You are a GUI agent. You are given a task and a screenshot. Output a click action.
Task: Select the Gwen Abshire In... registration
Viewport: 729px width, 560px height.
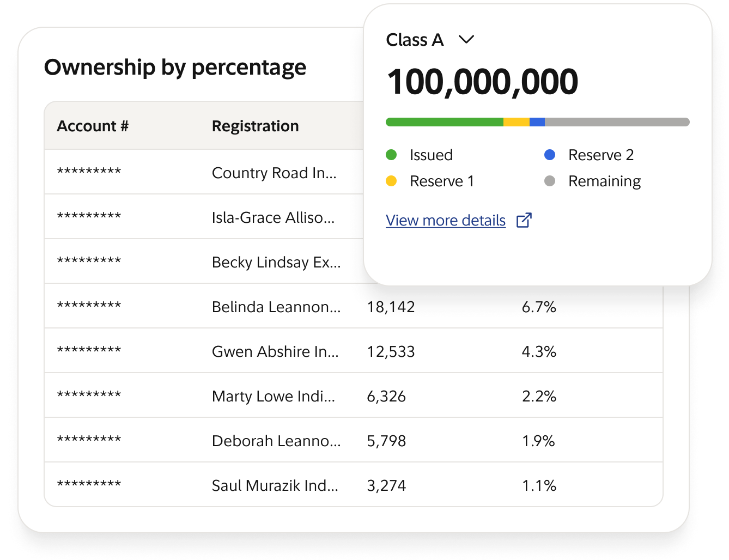tap(275, 351)
